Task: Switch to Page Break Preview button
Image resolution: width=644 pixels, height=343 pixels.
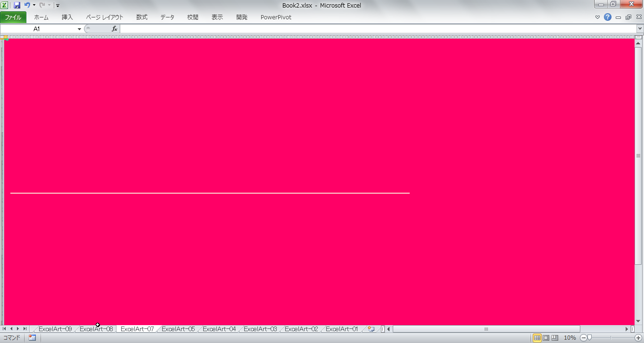Action: tap(554, 338)
